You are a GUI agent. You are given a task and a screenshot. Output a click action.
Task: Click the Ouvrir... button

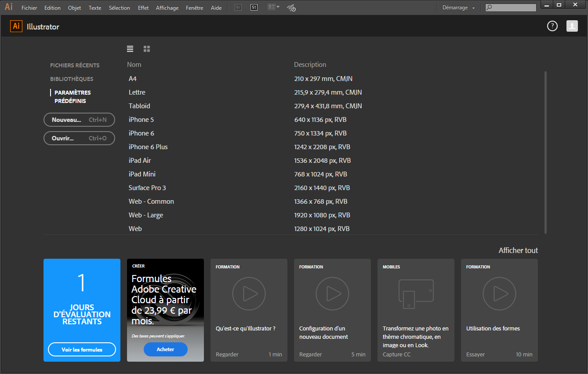[79, 138]
